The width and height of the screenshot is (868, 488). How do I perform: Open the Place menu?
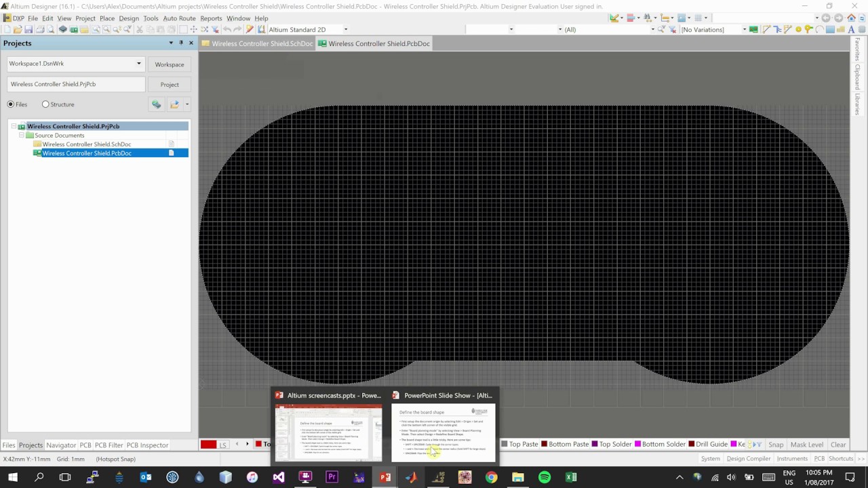pos(107,18)
